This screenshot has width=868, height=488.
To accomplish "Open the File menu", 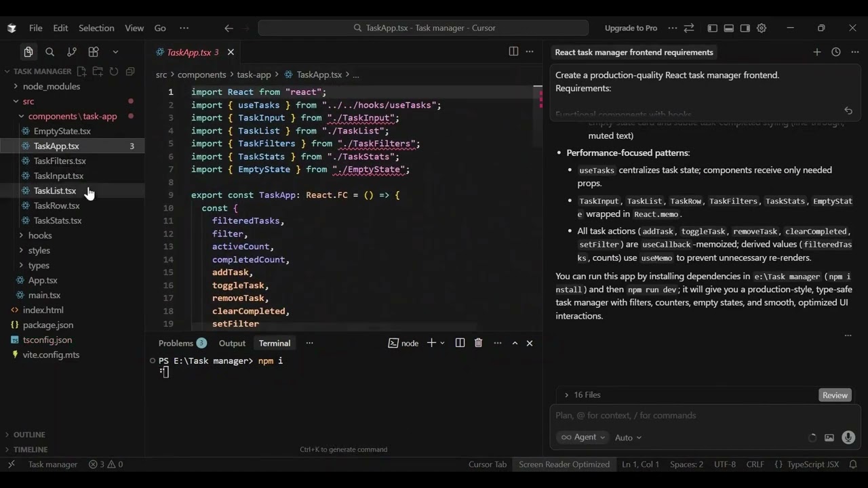I will 36,28.
